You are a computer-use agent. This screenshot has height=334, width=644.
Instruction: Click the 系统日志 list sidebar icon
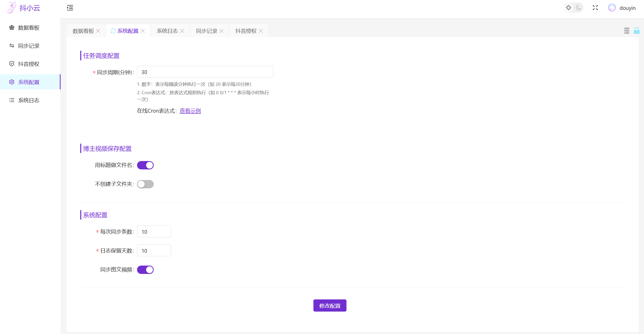tap(12, 100)
